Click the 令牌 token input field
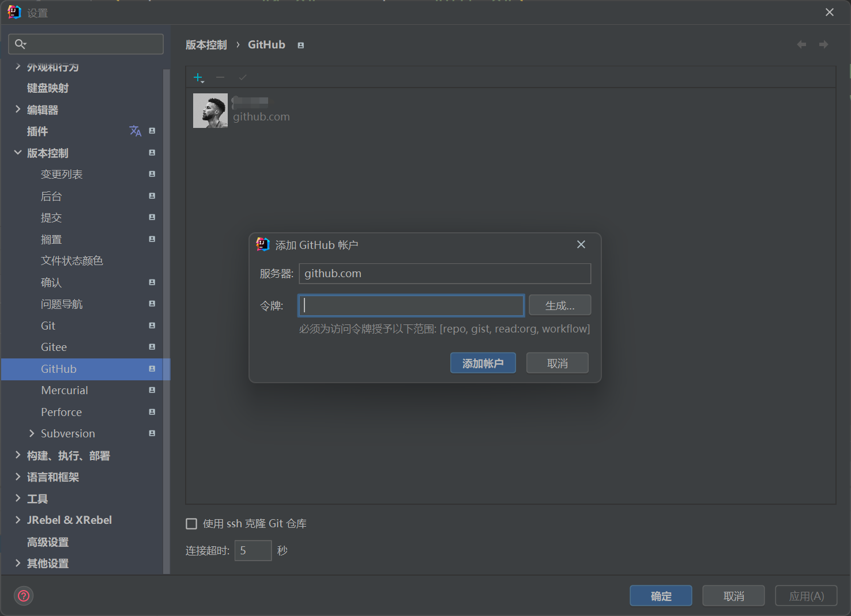This screenshot has width=851, height=616. [x=411, y=305]
